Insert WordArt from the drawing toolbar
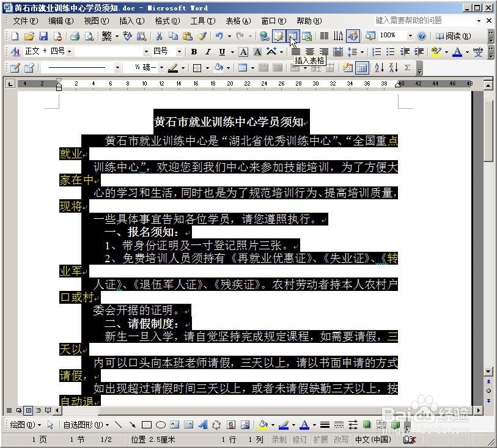497x448 pixels. coord(203,425)
